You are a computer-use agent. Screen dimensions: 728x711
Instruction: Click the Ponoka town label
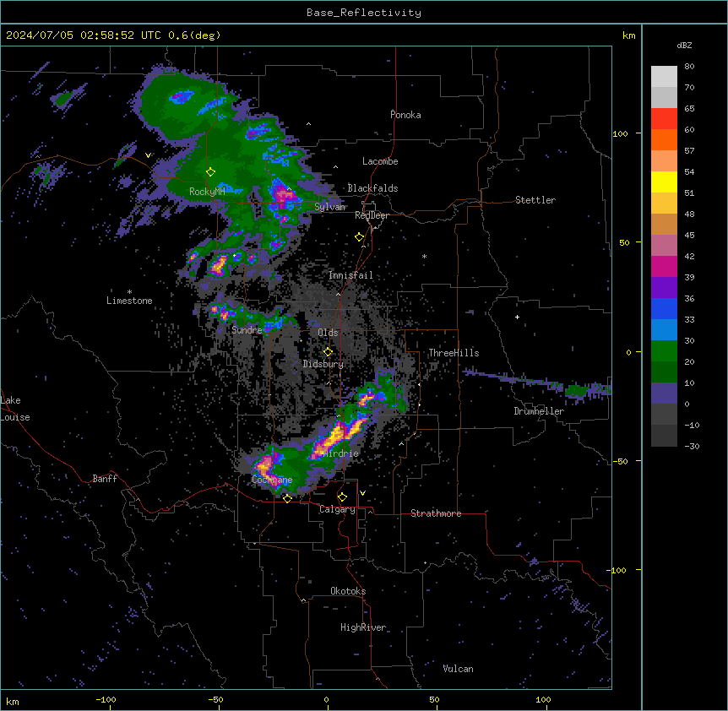(405, 115)
